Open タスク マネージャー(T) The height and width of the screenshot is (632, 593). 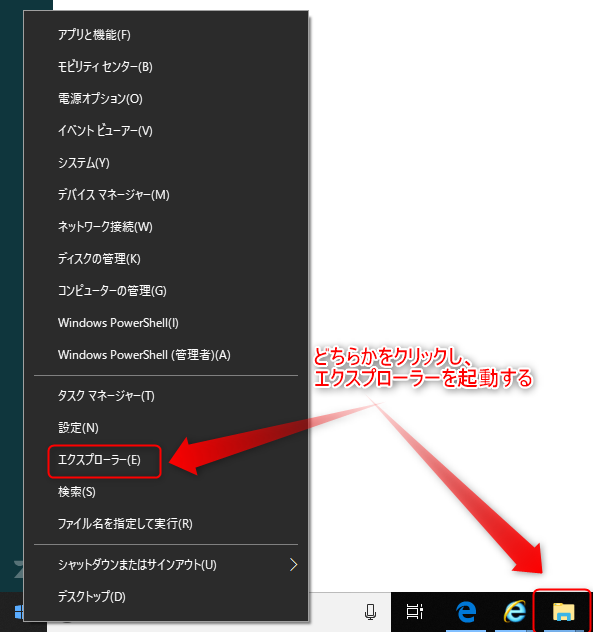(x=166, y=396)
